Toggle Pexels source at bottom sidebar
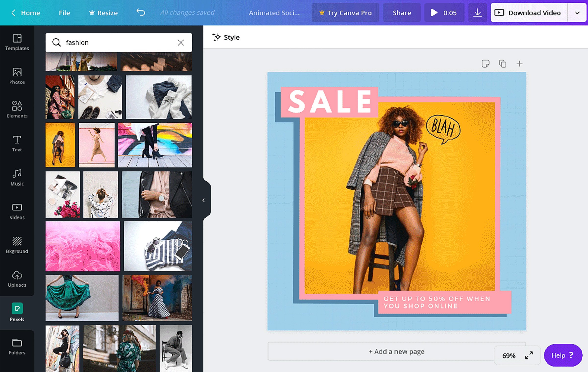 pos(17,312)
